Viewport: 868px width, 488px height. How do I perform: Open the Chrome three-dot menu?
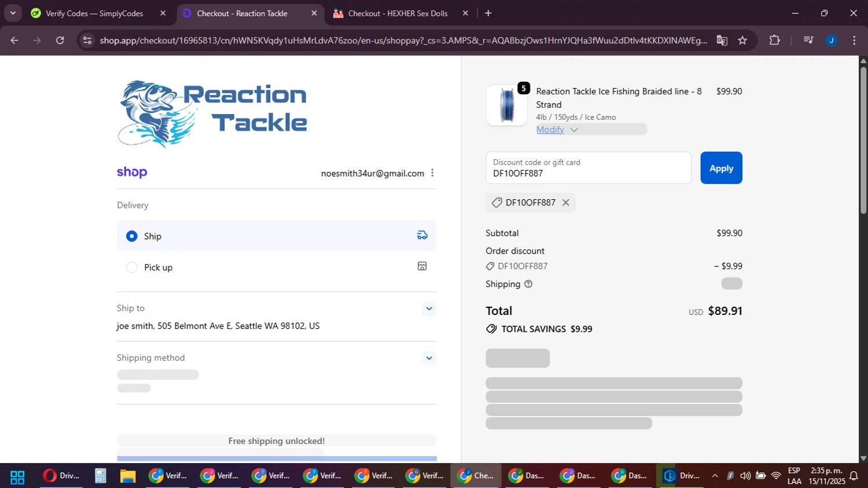(854, 40)
